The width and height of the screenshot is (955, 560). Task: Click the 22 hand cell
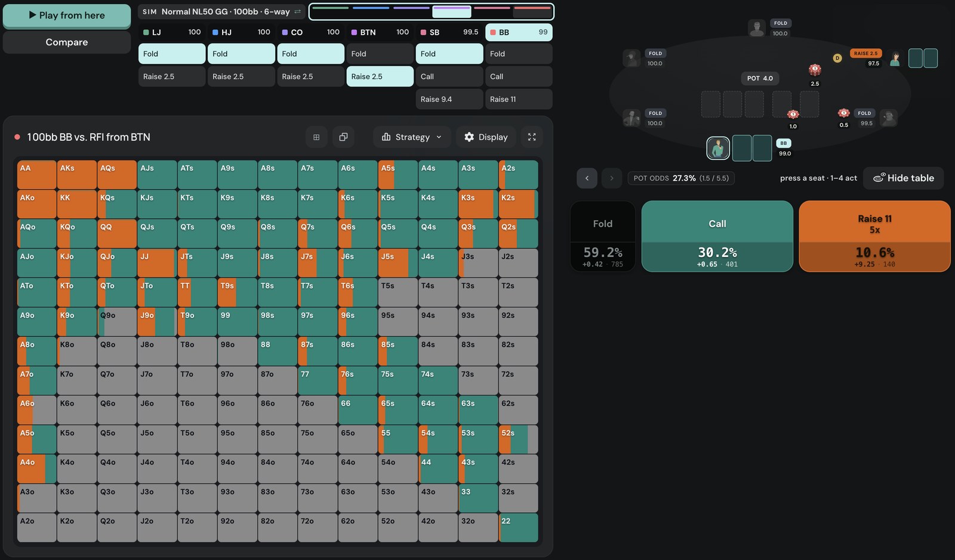(x=518, y=527)
